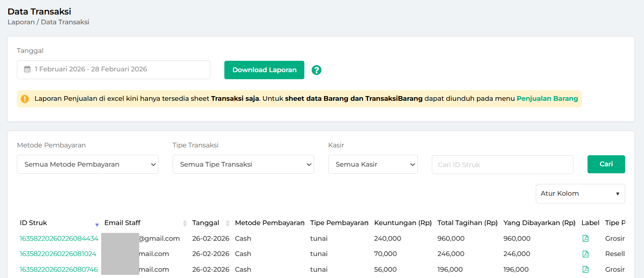Click the green help question mark icon
The height and width of the screenshot is (278, 644).
pyautogui.click(x=316, y=70)
